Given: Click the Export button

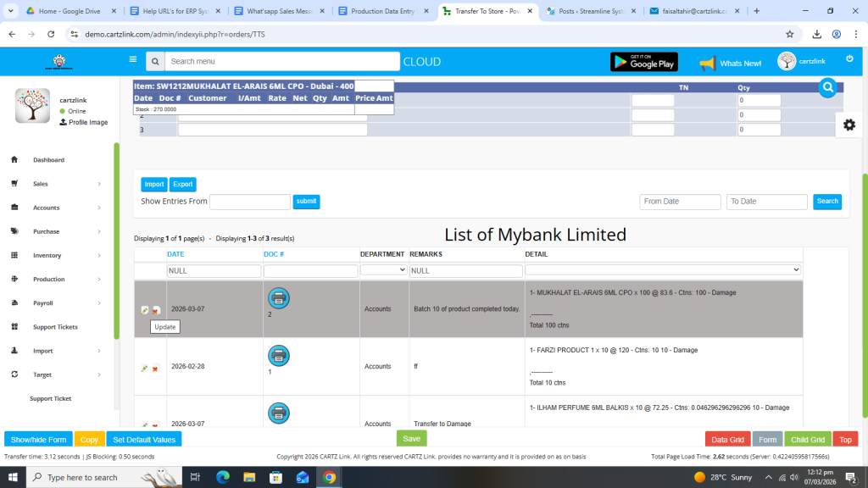Looking at the screenshot, I should click(x=182, y=185).
